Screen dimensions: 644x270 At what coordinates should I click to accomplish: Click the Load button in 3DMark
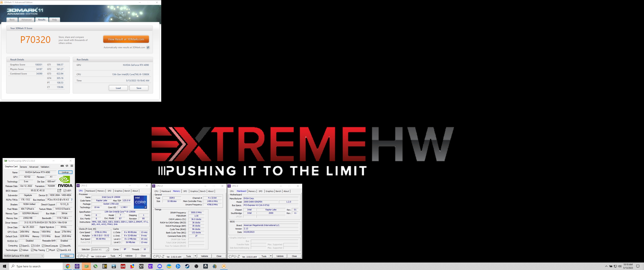[x=118, y=88]
